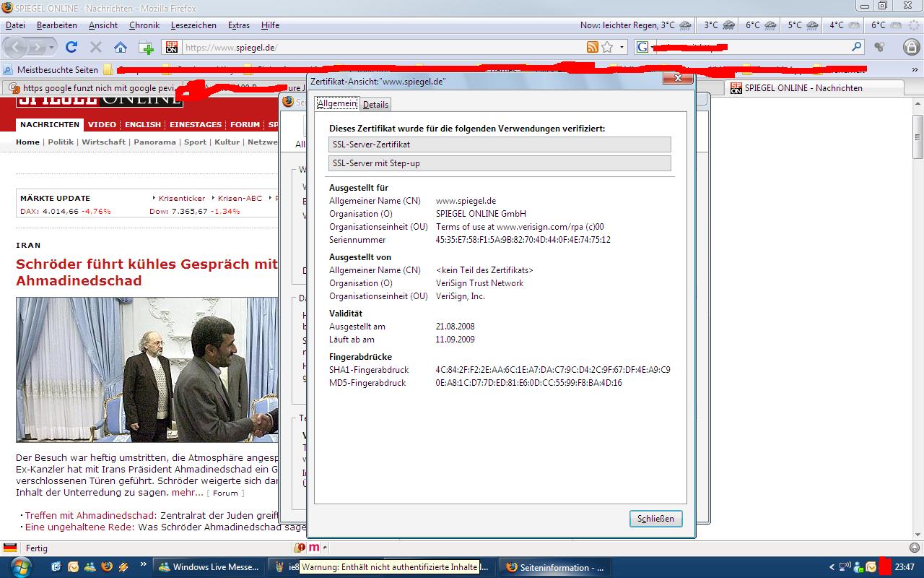Close the Zertifikat-Ansicht dialog with X
The height and width of the screenshot is (578, 924).
(678, 78)
